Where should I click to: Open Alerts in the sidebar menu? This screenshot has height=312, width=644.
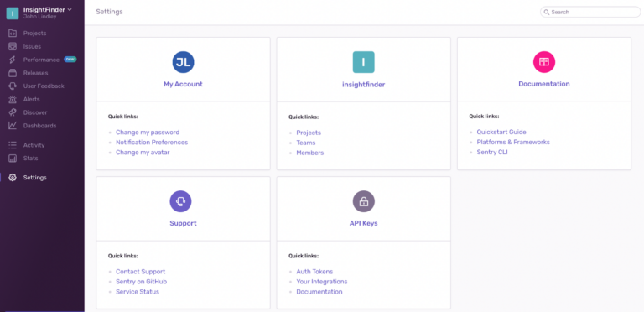click(x=32, y=99)
